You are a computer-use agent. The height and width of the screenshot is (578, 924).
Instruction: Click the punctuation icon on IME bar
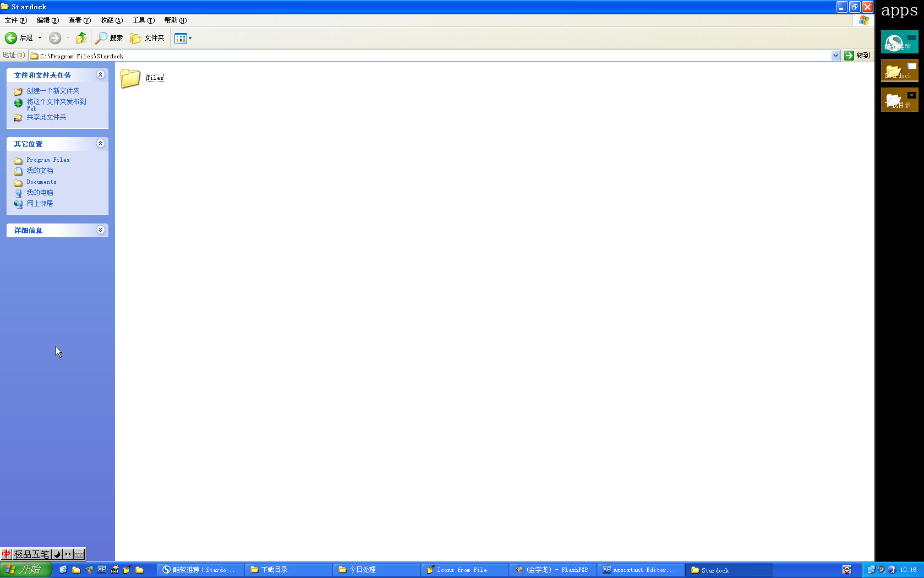(x=68, y=554)
